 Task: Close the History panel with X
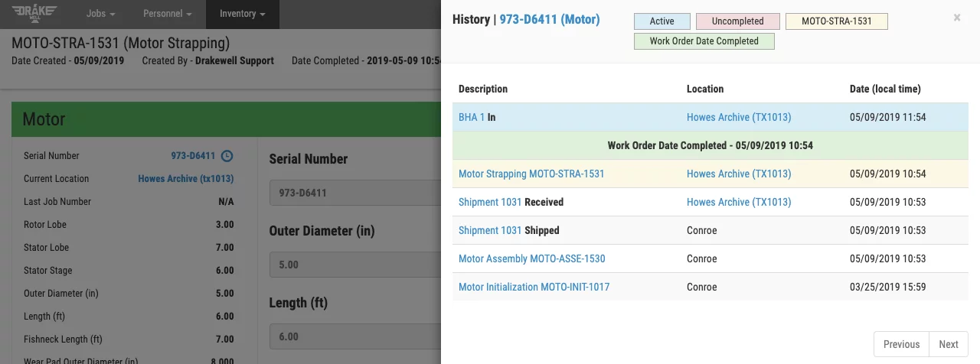[957, 18]
